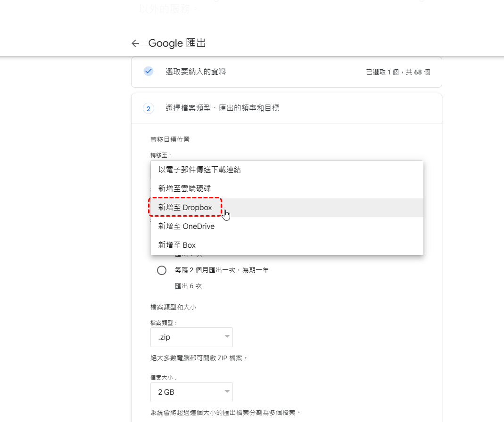Go back using the arrow beside Google 匯出
The image size is (504, 422).
[x=135, y=43]
